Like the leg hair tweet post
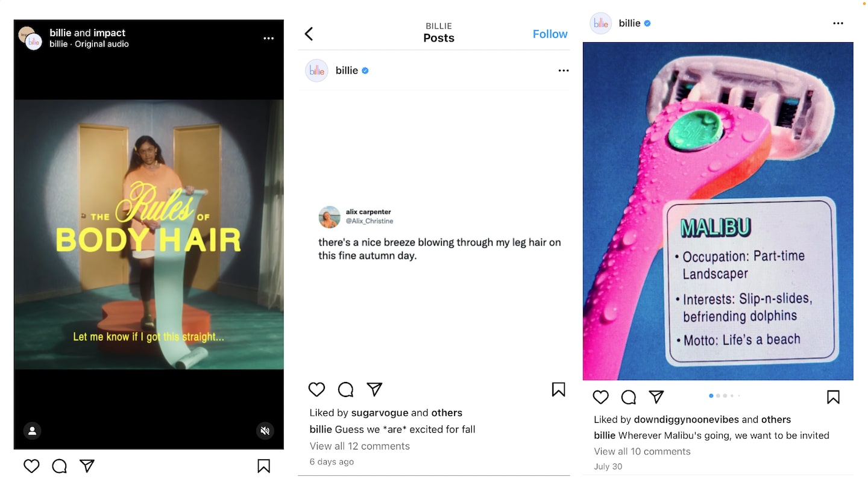The width and height of the screenshot is (868, 488). (x=316, y=390)
